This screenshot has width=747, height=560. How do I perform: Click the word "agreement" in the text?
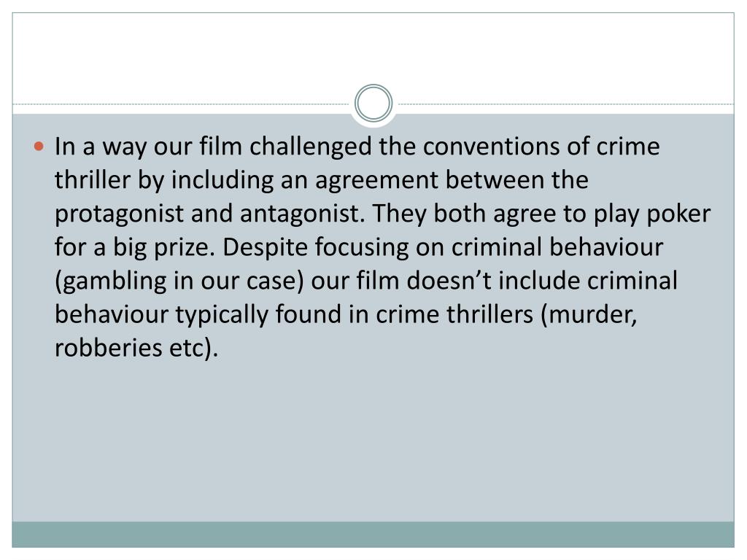point(376,181)
